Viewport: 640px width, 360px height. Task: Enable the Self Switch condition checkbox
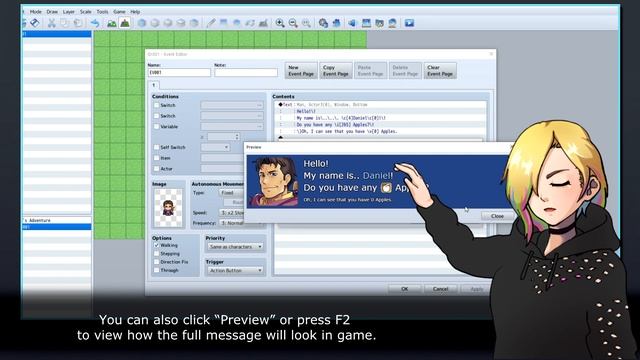pyautogui.click(x=156, y=147)
